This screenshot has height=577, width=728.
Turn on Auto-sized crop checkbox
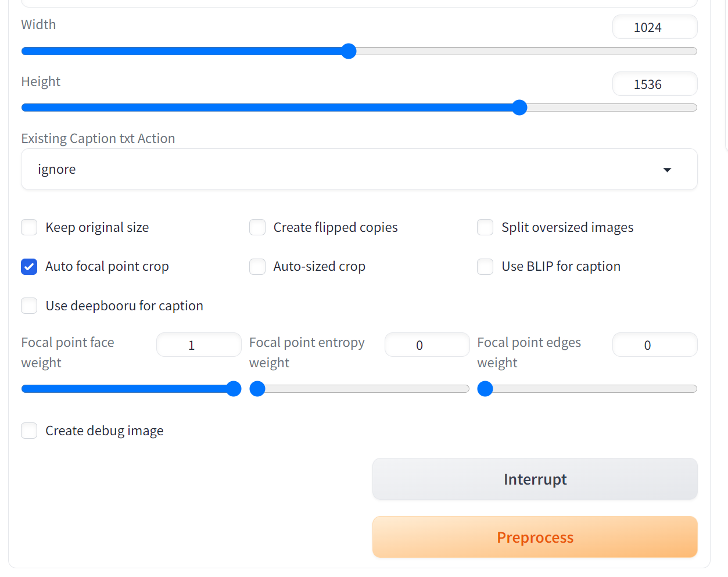pyautogui.click(x=257, y=267)
